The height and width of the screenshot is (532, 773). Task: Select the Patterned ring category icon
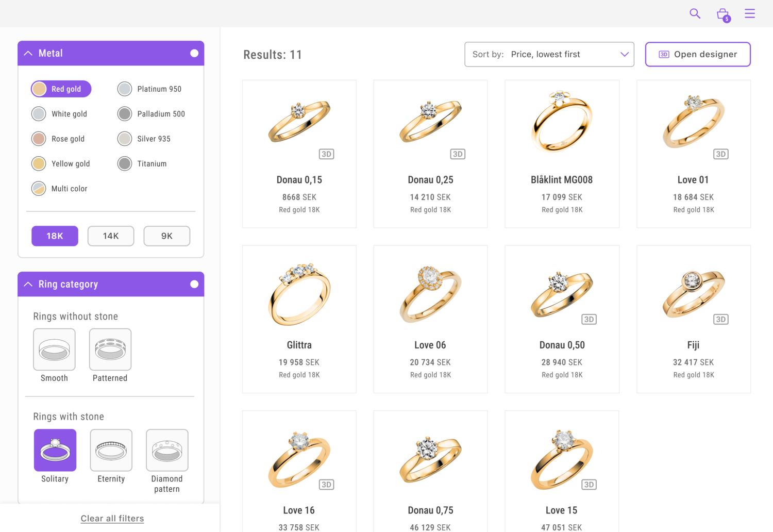tap(110, 350)
